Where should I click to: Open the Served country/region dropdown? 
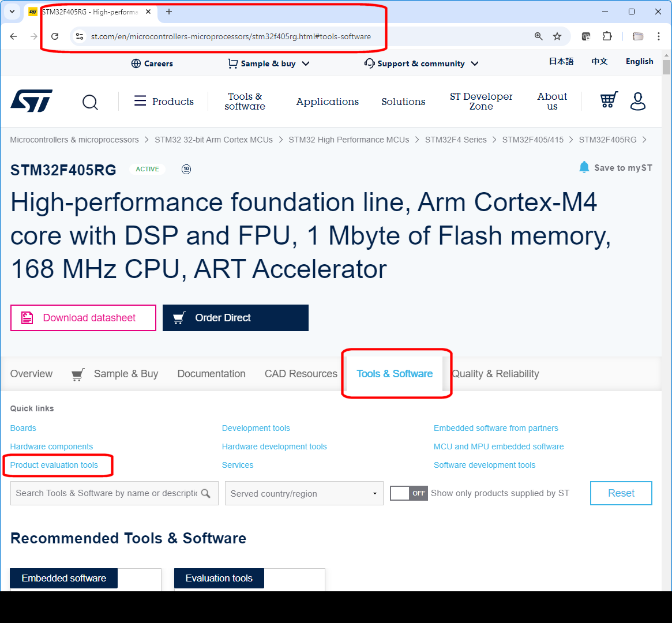pyautogui.click(x=304, y=493)
